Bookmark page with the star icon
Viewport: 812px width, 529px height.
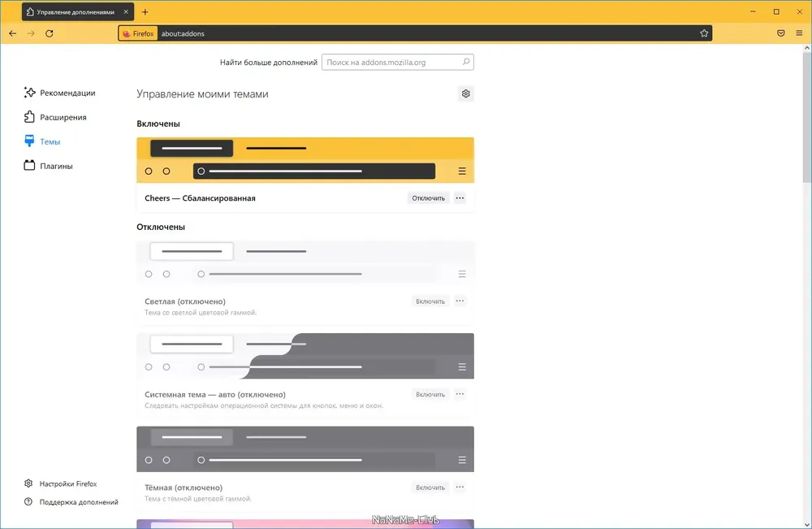(x=704, y=33)
